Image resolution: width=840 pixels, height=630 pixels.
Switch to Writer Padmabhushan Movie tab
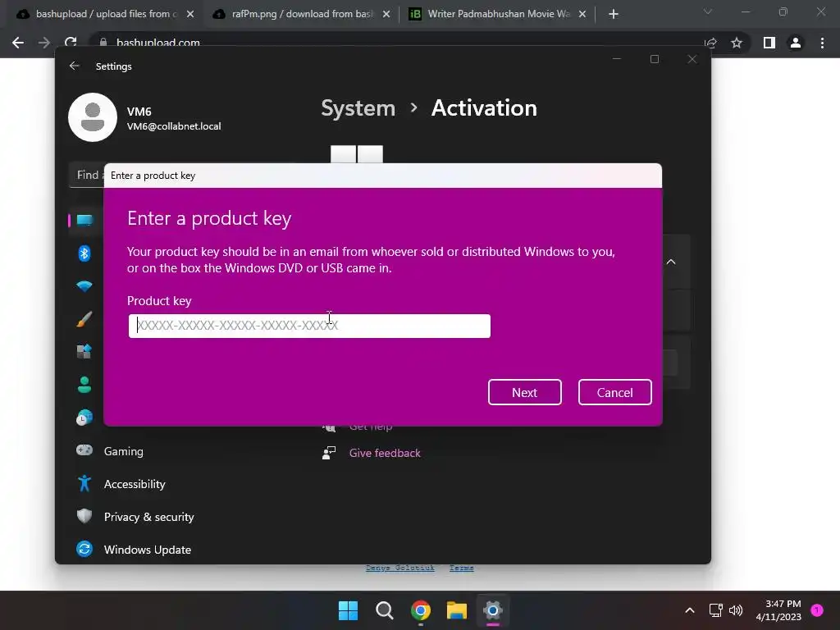tap(498, 14)
